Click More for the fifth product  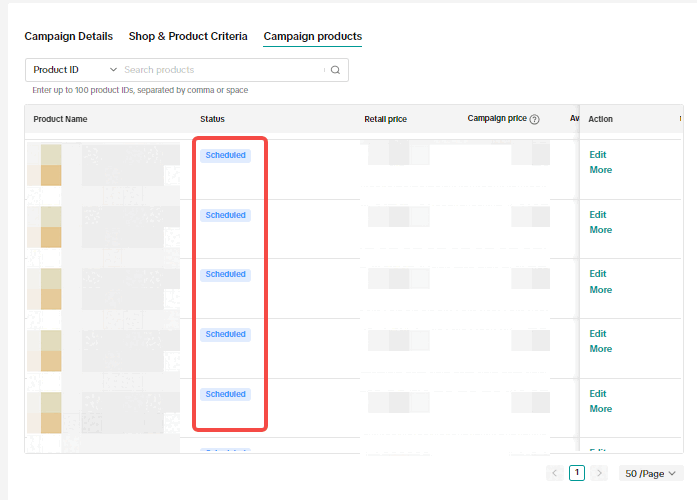(600, 409)
